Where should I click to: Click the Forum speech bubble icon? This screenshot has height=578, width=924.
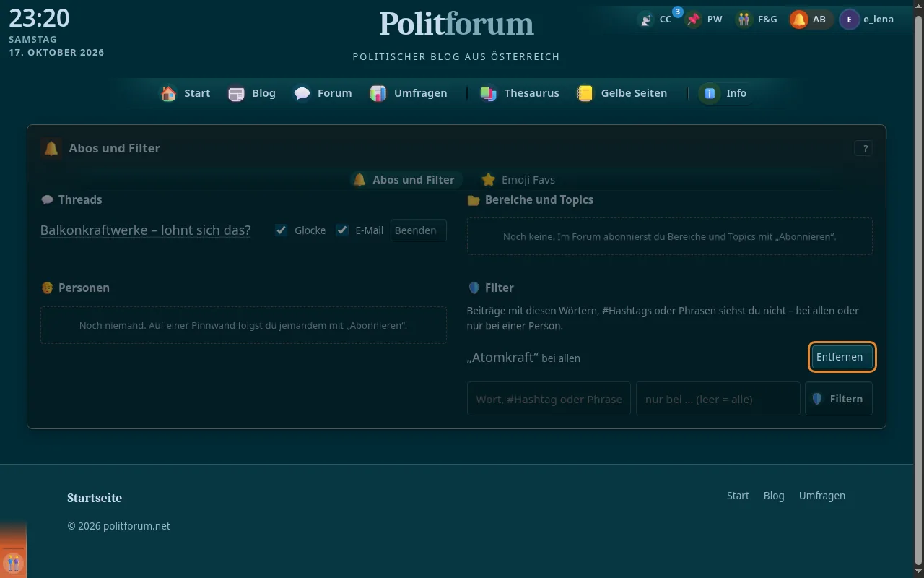[x=302, y=93]
